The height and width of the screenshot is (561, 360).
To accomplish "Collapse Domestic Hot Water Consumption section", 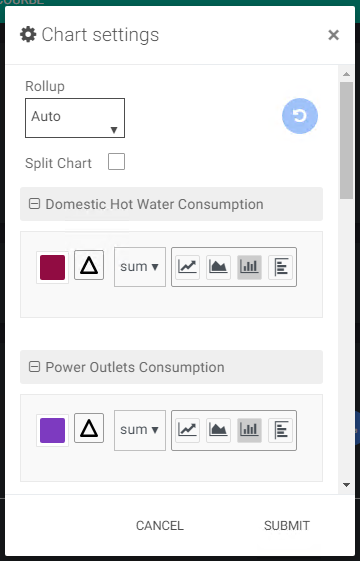I will 34,204.
